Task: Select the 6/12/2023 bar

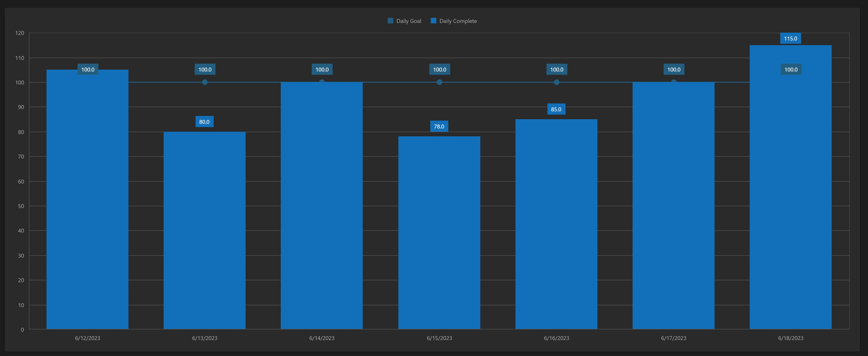Action: click(87, 202)
